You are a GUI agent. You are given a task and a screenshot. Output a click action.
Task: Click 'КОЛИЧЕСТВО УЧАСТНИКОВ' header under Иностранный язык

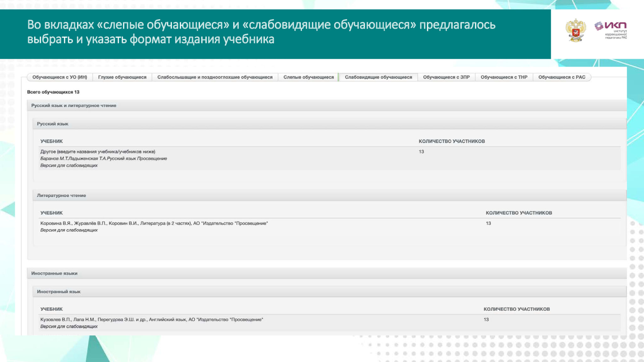(517, 309)
